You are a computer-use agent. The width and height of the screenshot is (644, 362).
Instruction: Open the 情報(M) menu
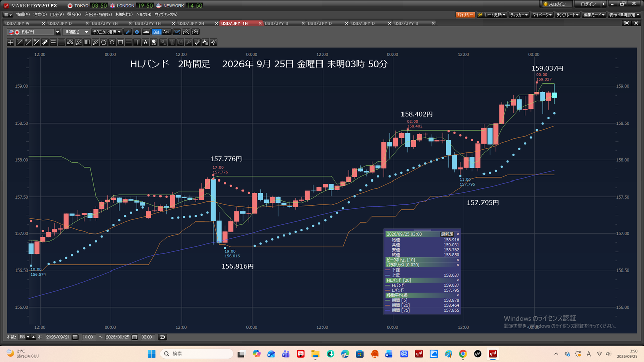click(x=23, y=15)
